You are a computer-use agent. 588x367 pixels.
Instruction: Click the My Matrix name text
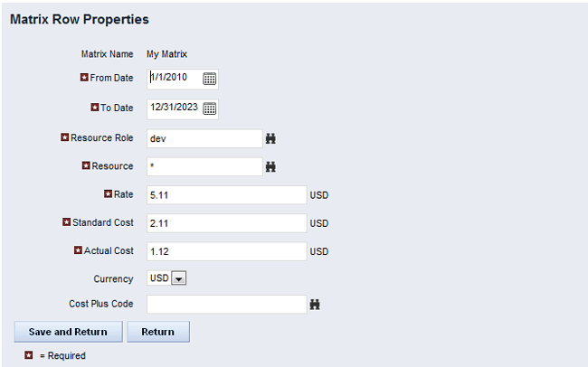pos(166,54)
